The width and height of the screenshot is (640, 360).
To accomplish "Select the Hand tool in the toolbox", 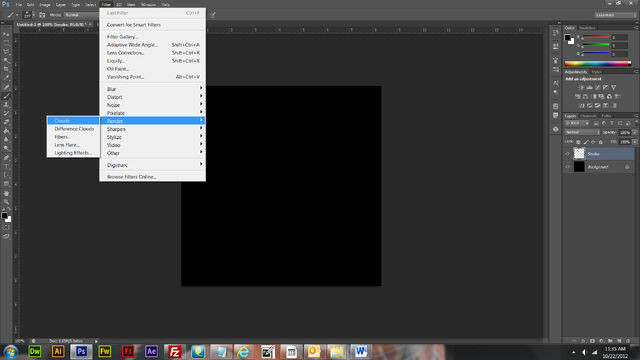I will [x=6, y=193].
